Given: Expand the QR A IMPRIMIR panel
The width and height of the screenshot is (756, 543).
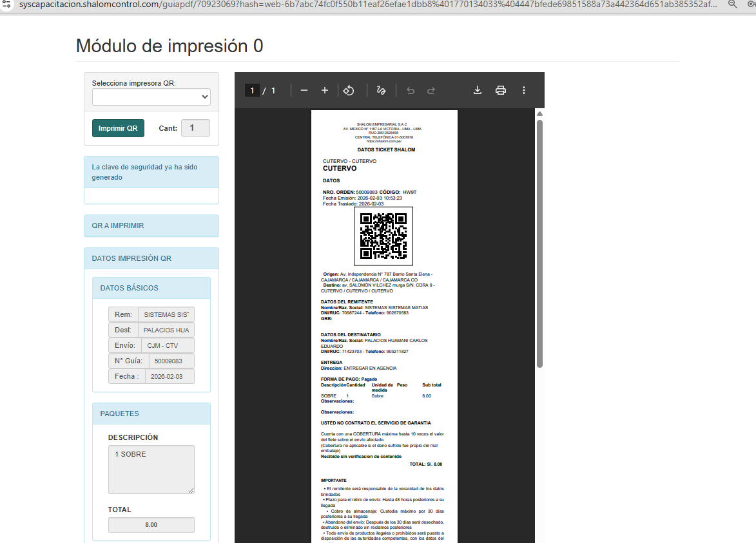Looking at the screenshot, I should click(151, 226).
